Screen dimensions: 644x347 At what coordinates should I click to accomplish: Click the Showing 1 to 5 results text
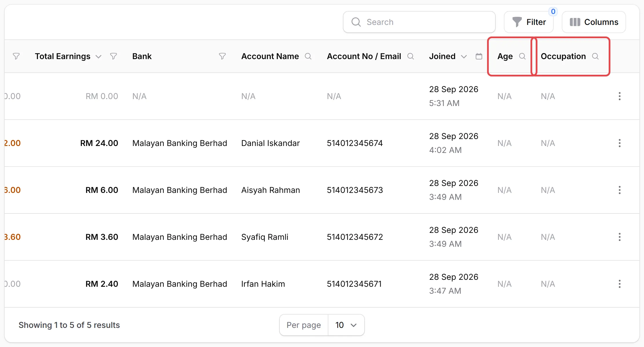[x=69, y=325]
